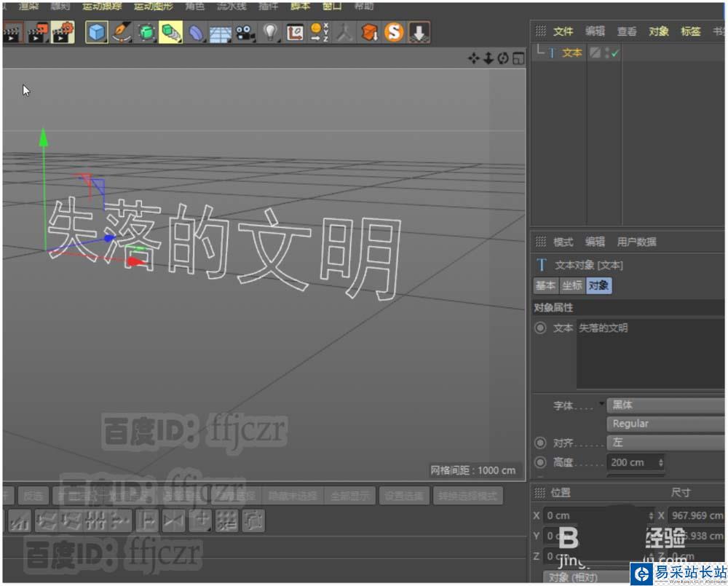Click the Light bulb icon
The image size is (728, 586).
point(271,32)
